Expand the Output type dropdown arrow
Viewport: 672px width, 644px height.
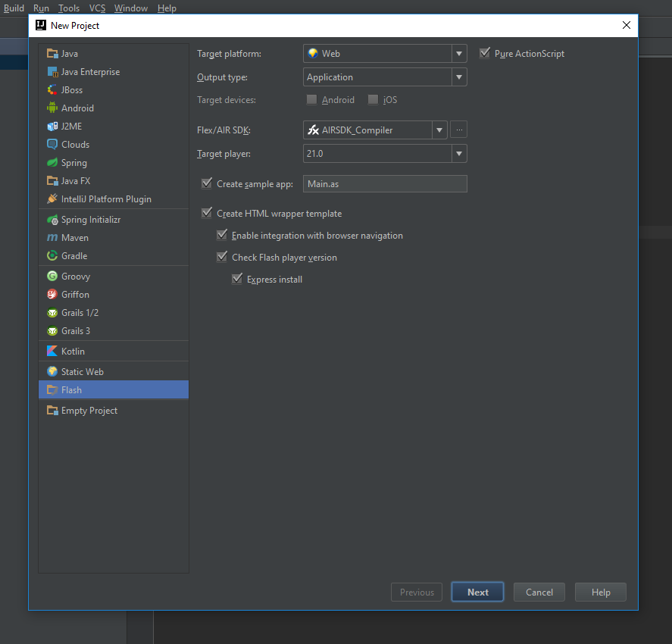[x=459, y=77]
